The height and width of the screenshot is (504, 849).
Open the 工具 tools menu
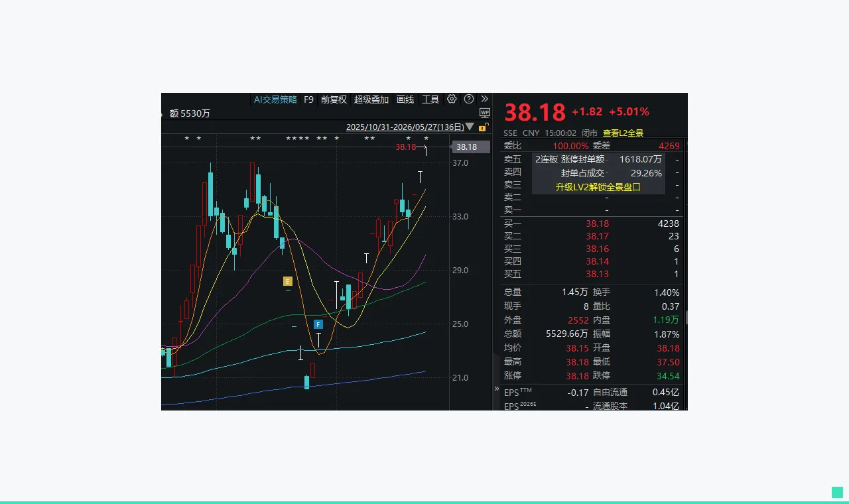[430, 99]
